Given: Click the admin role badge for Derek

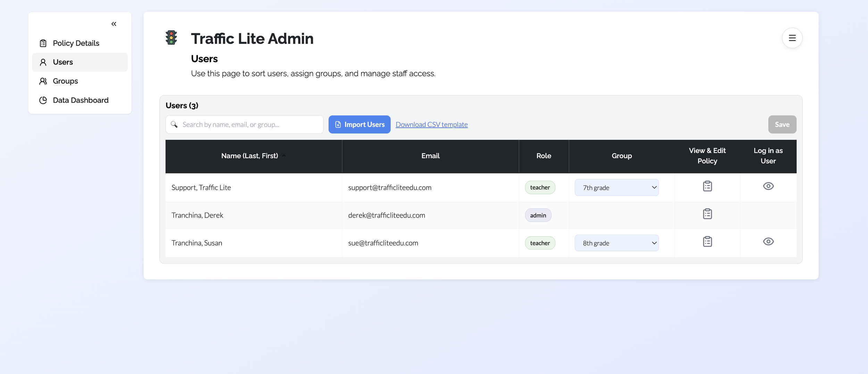Looking at the screenshot, I should 538,215.
